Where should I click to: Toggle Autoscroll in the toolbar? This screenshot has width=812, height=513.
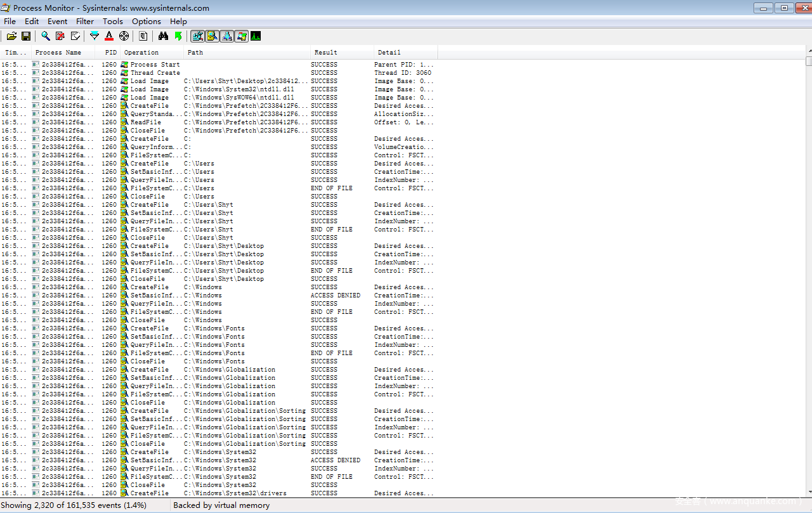tap(60, 36)
